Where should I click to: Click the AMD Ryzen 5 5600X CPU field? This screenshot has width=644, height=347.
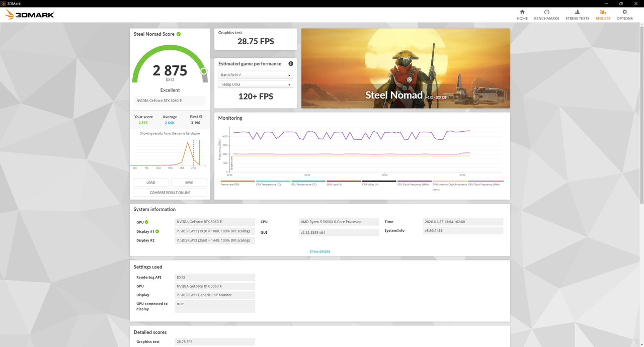(x=339, y=222)
